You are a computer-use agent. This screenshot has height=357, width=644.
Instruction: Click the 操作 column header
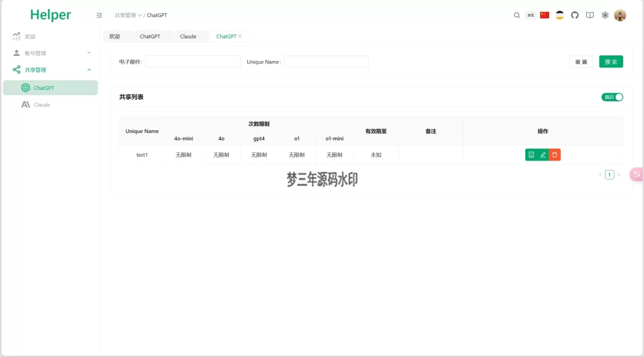coord(543,131)
